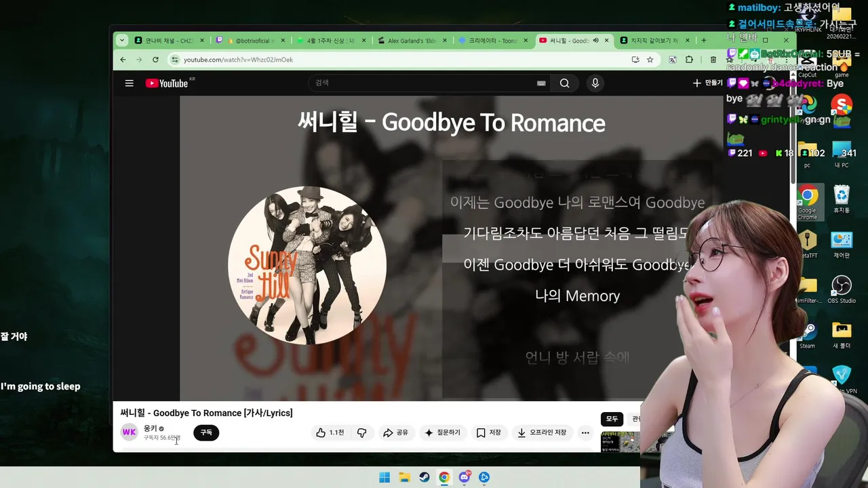Download with 오프라인 저장 button
This screenshot has height=488, width=868.
pyautogui.click(x=541, y=432)
